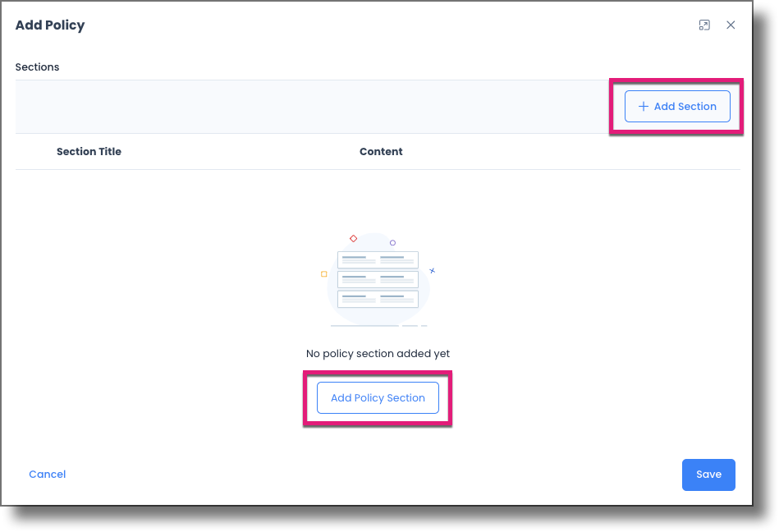This screenshot has width=779, height=532.
Task: Open Add Section
Action: (677, 106)
